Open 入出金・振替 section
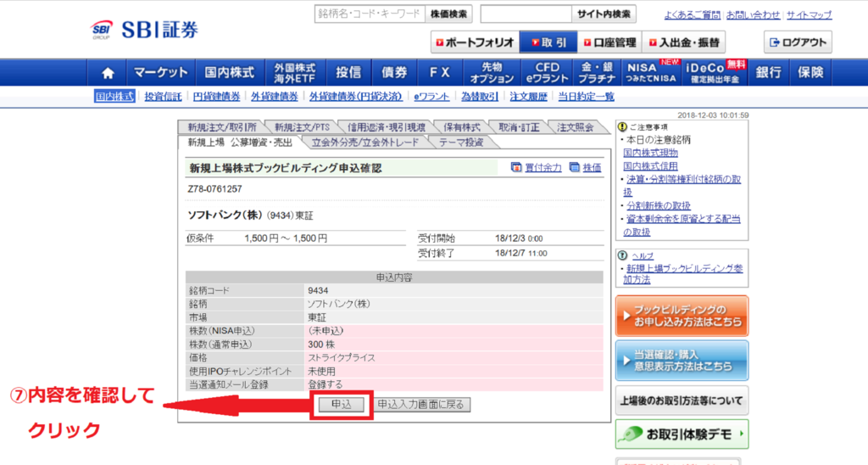The height and width of the screenshot is (465, 868). point(684,42)
